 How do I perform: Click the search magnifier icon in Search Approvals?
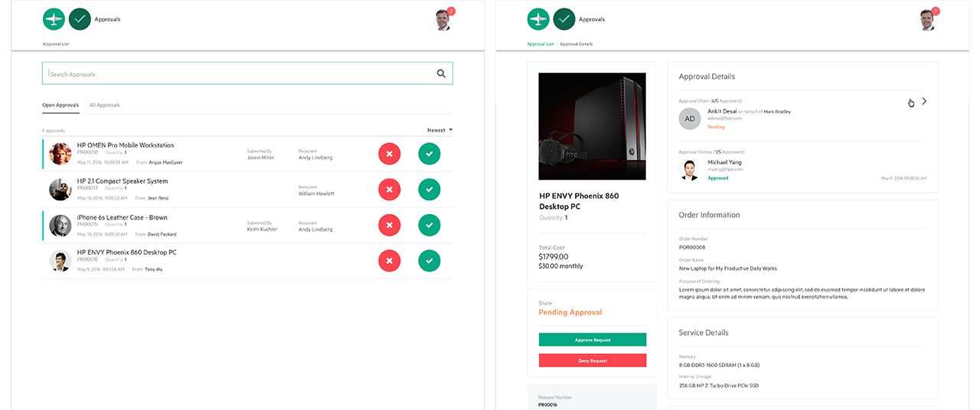[x=441, y=73]
